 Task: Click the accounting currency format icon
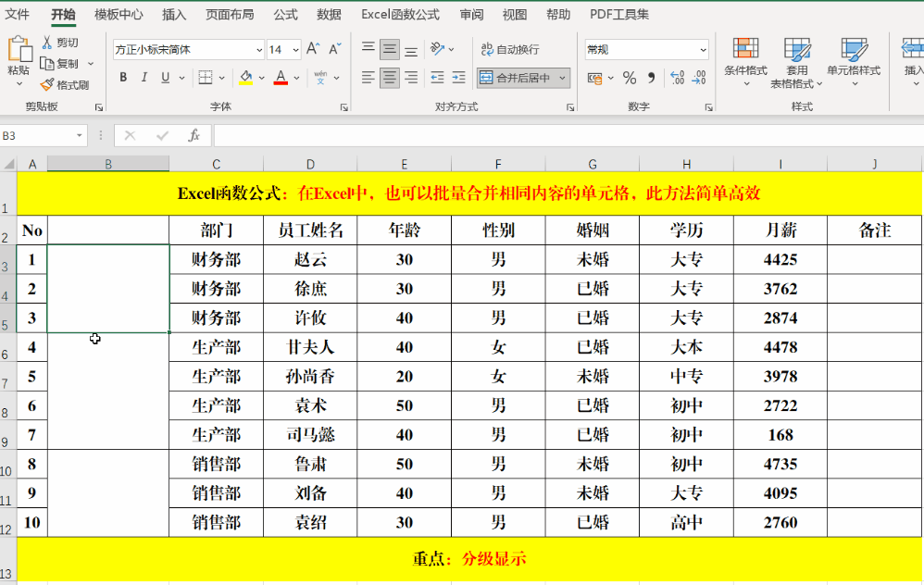594,78
